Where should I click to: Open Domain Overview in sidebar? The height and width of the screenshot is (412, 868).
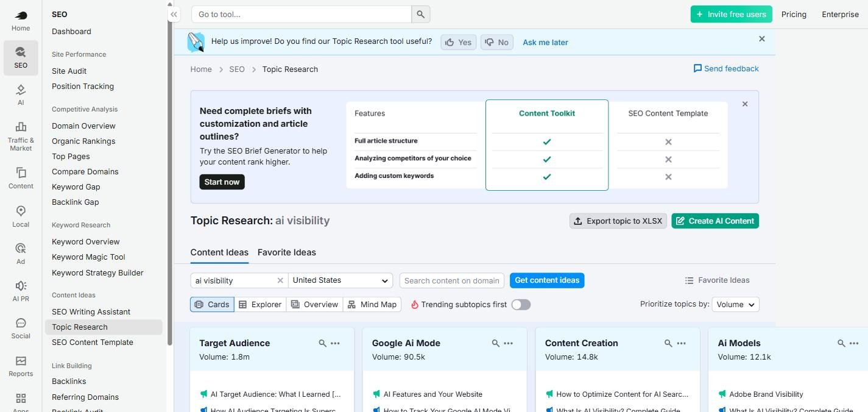[83, 126]
